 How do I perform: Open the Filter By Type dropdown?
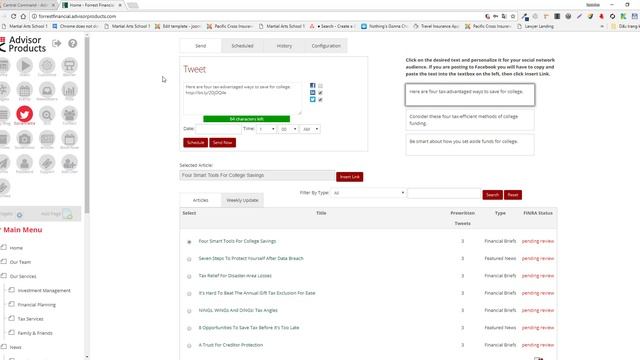coord(369,193)
